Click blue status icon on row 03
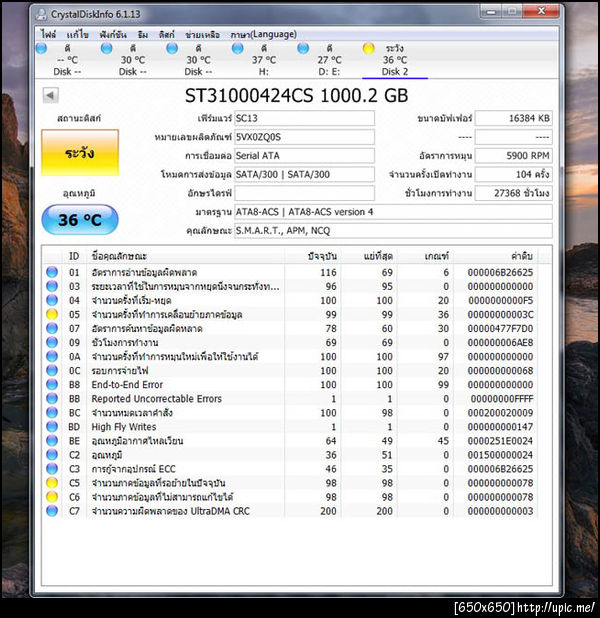Viewport: 600px width, 618px height. tap(52, 286)
